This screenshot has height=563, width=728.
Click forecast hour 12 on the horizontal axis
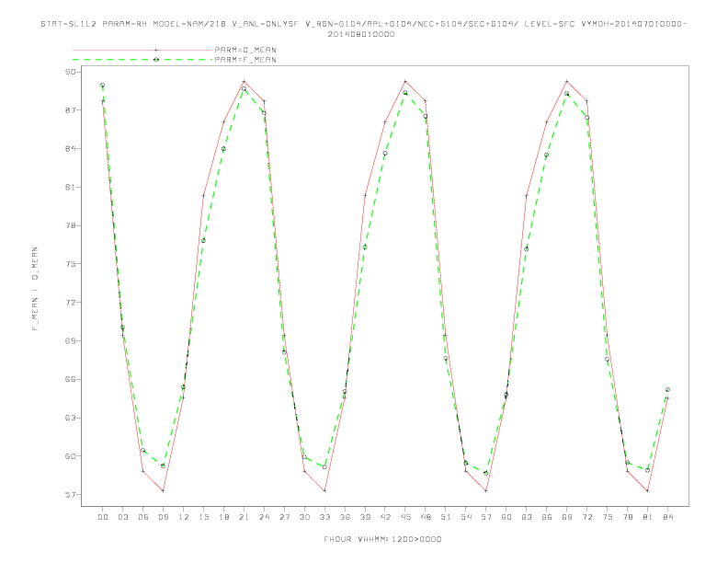[x=184, y=517]
